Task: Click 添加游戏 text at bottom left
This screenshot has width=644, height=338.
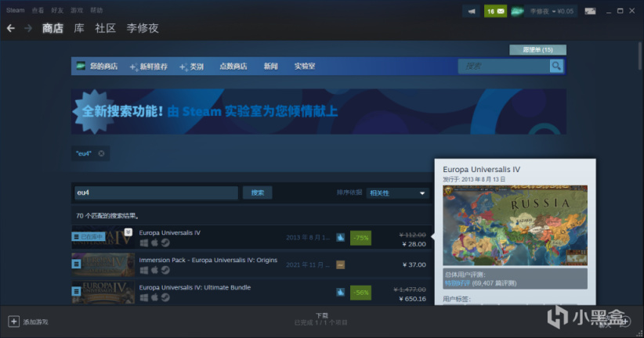Action: point(36,322)
